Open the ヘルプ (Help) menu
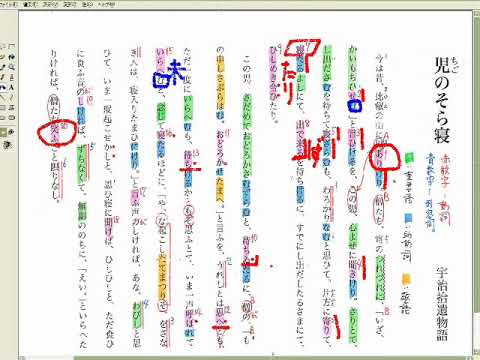480x360 pixels. [x=106, y=5]
